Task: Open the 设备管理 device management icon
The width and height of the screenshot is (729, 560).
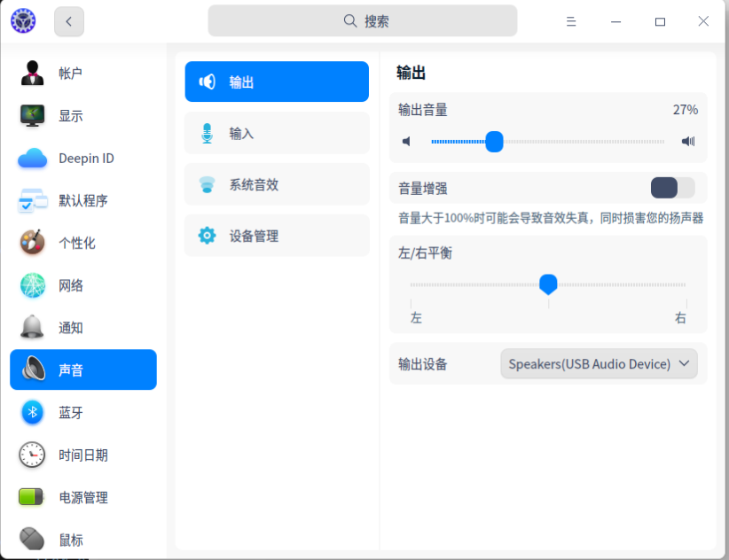Action: click(207, 235)
